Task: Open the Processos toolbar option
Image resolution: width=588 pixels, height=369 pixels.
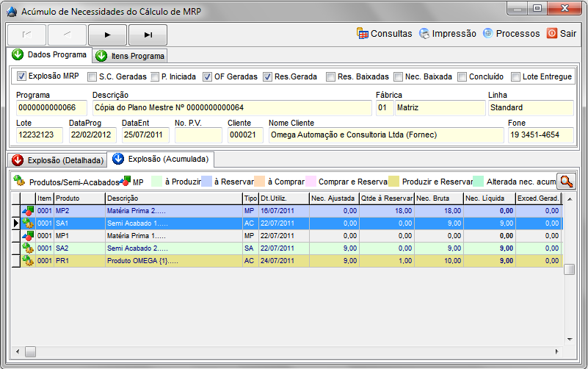Action: (487, 34)
